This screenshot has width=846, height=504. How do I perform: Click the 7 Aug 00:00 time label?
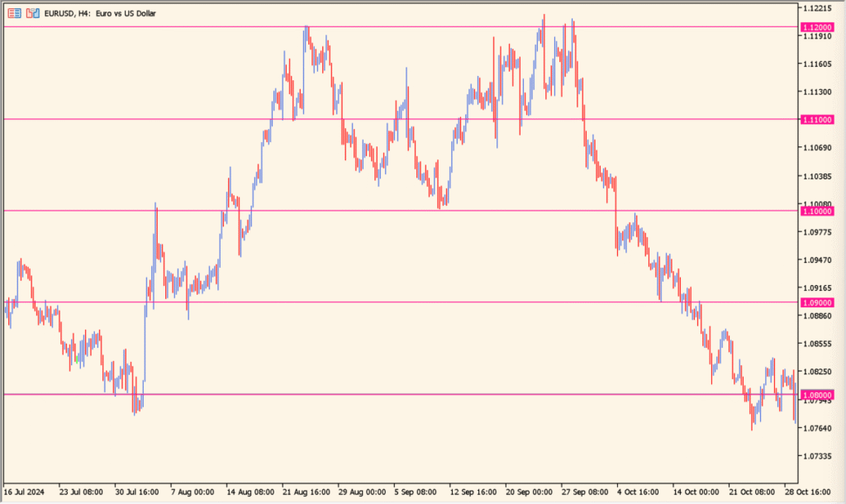point(193,492)
